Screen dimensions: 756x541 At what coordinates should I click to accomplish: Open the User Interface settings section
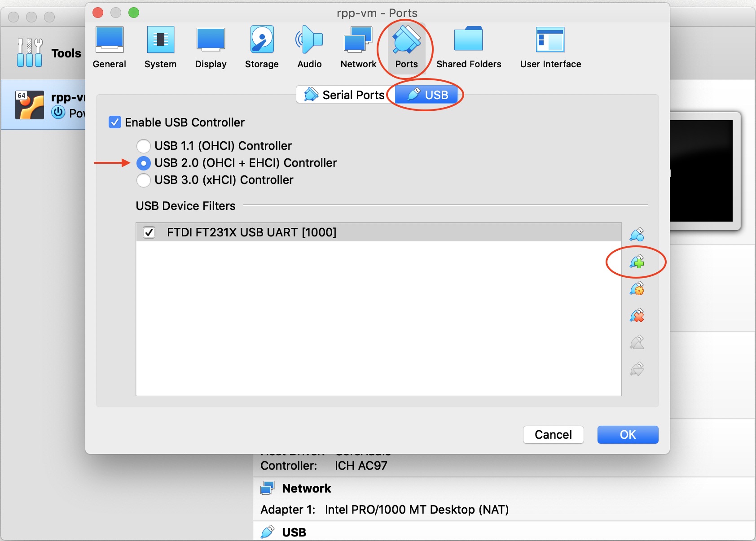(550, 48)
